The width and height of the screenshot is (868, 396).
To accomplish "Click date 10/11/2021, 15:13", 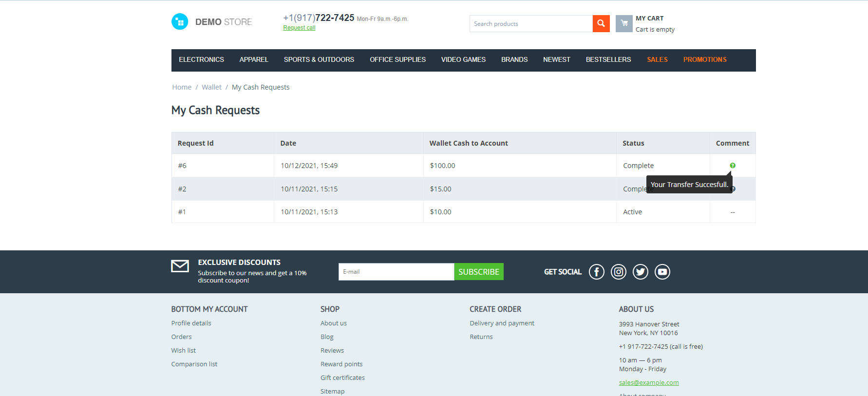I will coord(309,212).
